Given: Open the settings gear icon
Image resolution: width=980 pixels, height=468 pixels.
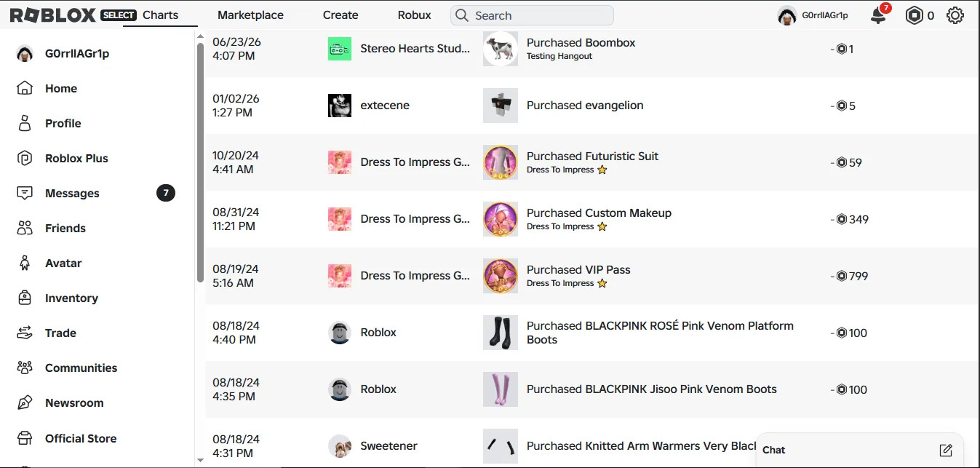Looking at the screenshot, I should (955, 15).
